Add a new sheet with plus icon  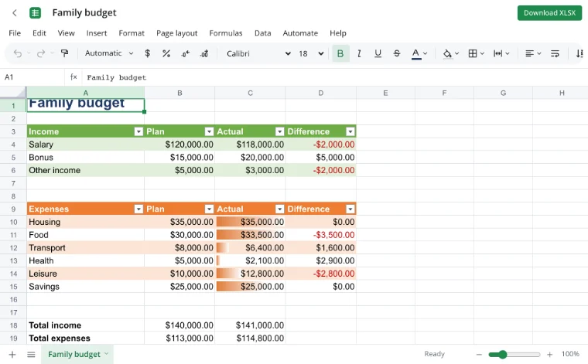coord(12,354)
